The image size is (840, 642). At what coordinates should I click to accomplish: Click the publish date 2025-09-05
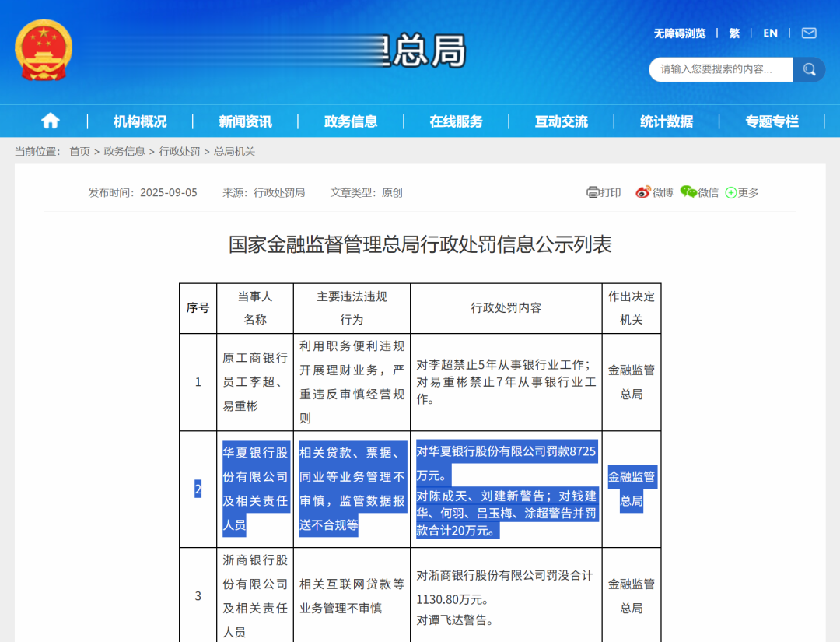pyautogui.click(x=169, y=192)
